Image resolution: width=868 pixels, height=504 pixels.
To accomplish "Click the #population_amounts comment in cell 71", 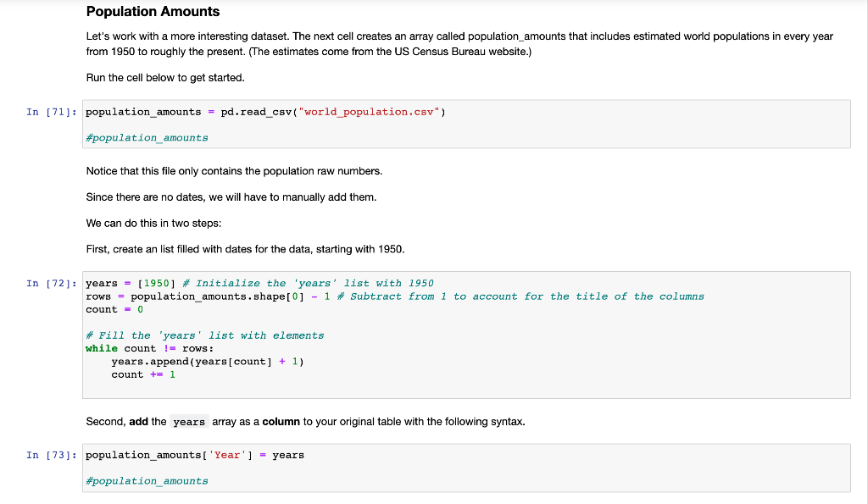I will coord(147,138).
